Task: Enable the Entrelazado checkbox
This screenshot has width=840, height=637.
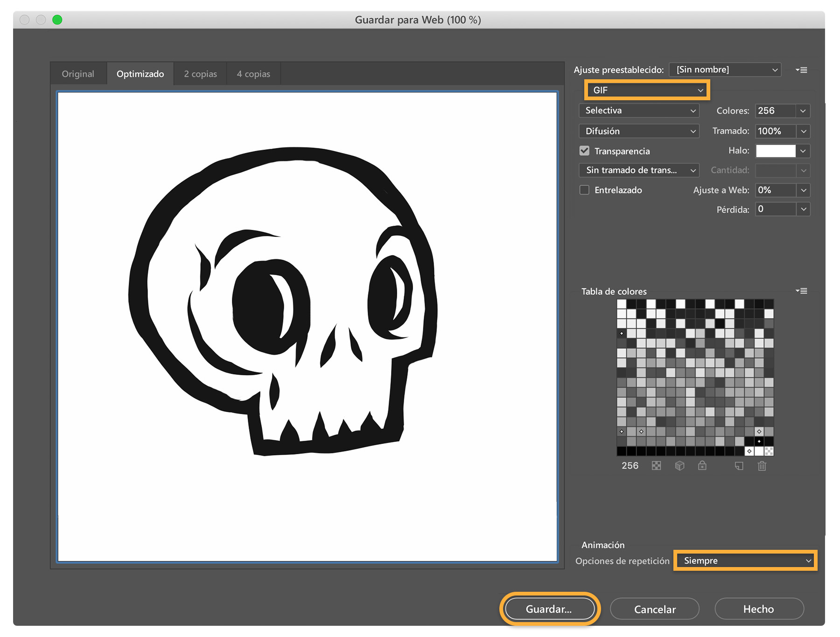Action: tap(584, 190)
